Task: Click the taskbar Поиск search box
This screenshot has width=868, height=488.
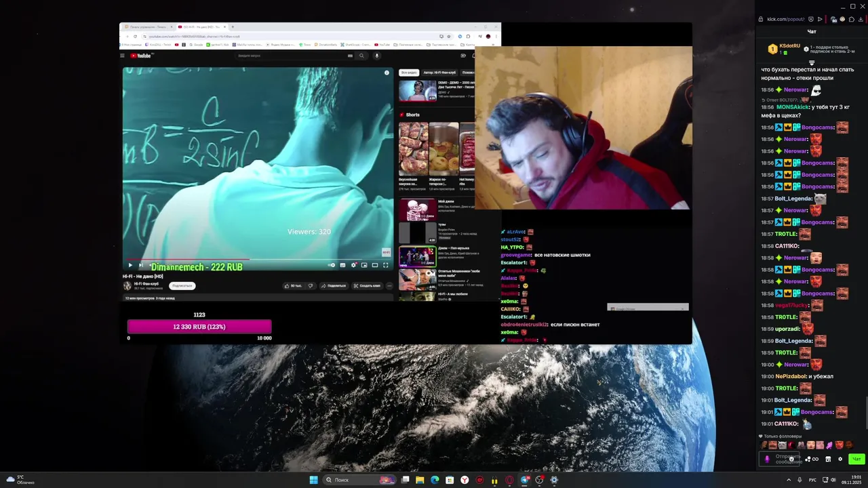Action: pos(359,480)
